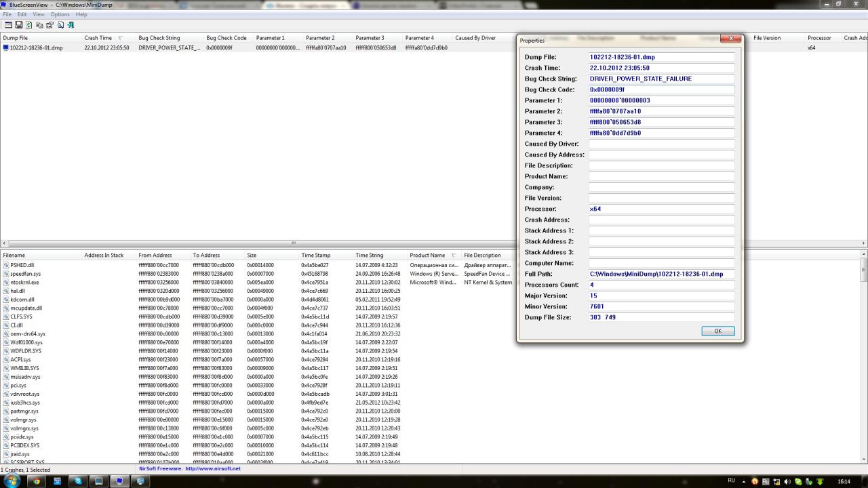Click the Copy Selected Items toolbar icon
The width and height of the screenshot is (868, 488).
pos(39,25)
